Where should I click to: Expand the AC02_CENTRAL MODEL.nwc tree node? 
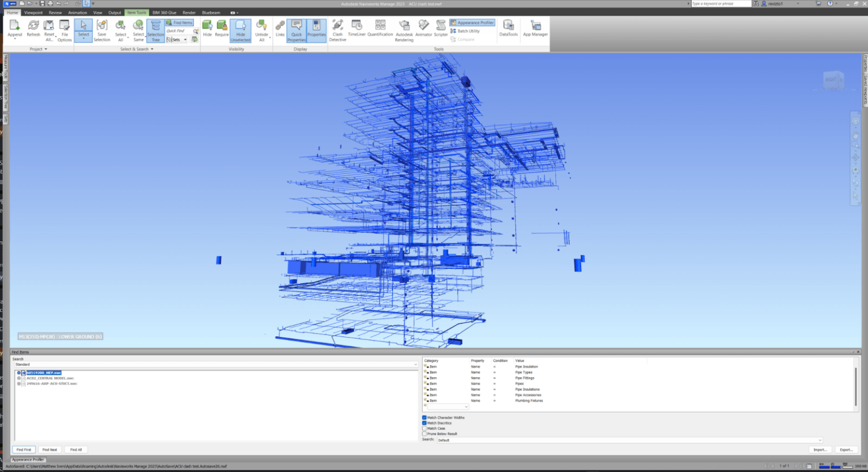coord(19,378)
